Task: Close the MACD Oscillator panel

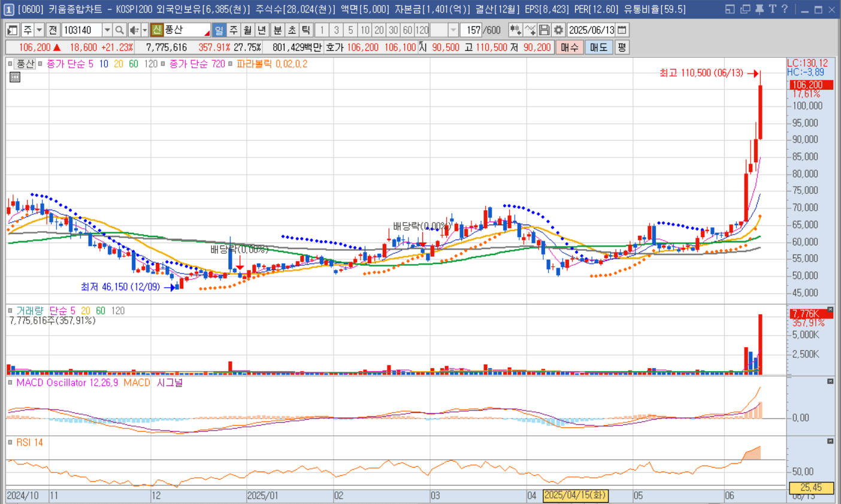Action: [830, 381]
